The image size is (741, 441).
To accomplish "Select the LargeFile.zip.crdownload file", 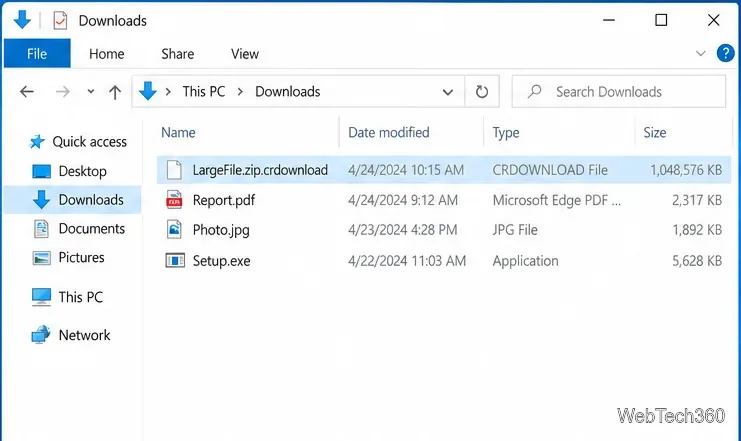I will [444, 170].
